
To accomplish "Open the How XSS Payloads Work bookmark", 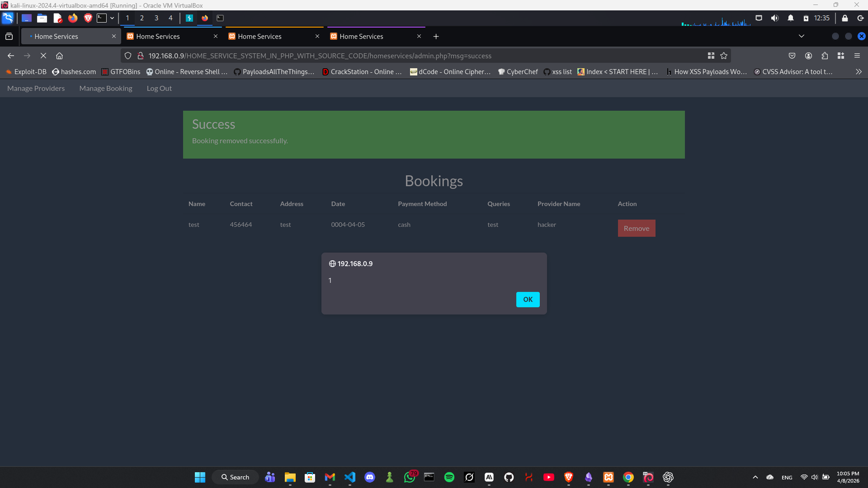I will point(706,72).
